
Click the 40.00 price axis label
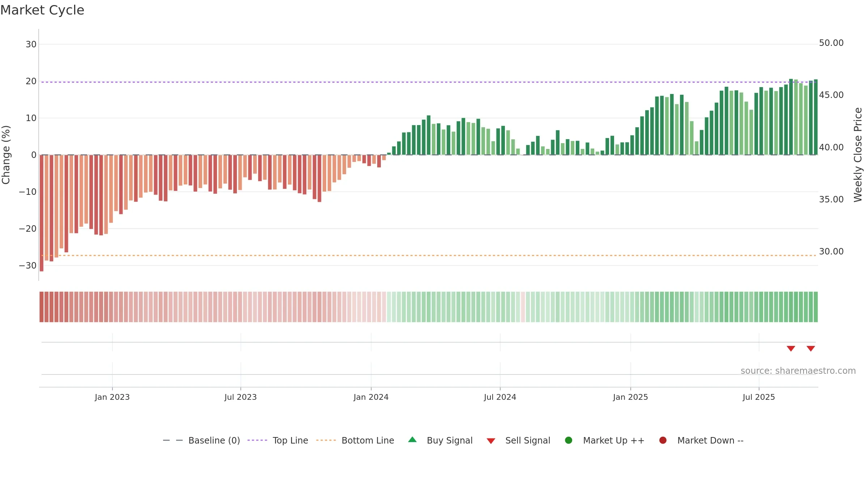pos(831,147)
